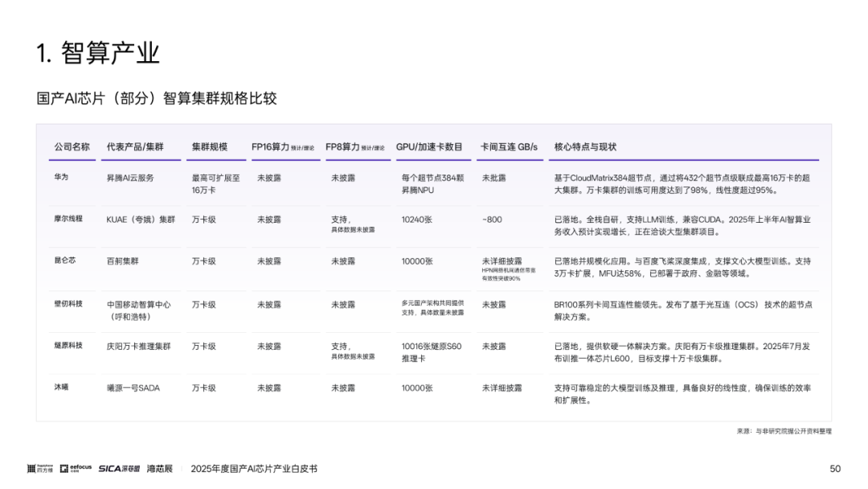Click '未详细披露' in the 沐曦 row
Image resolution: width=868 pixels, height=489 pixels.
click(502, 388)
